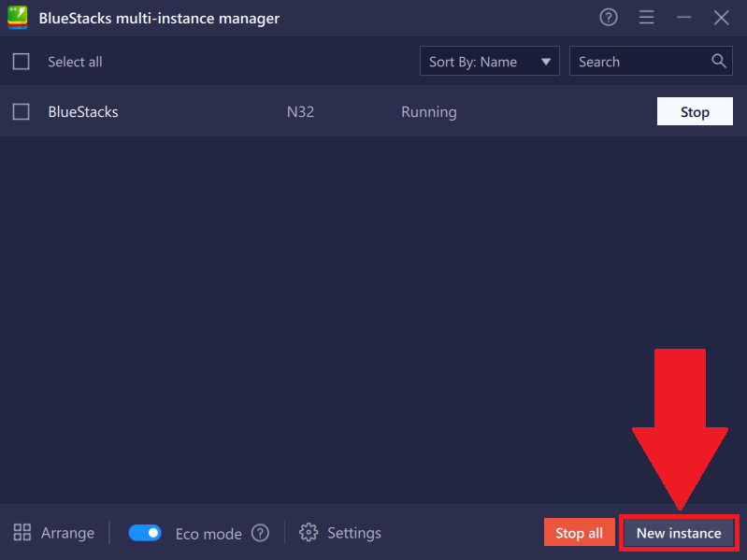Screen dimensions: 747x560
Task: Click the Eco mode help icon
Action: [260, 533]
